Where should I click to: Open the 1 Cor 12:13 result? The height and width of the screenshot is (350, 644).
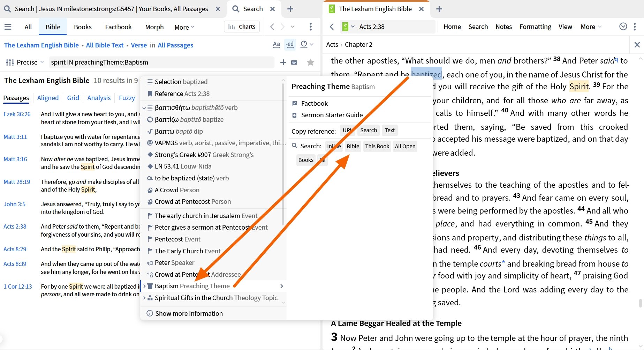click(18, 286)
